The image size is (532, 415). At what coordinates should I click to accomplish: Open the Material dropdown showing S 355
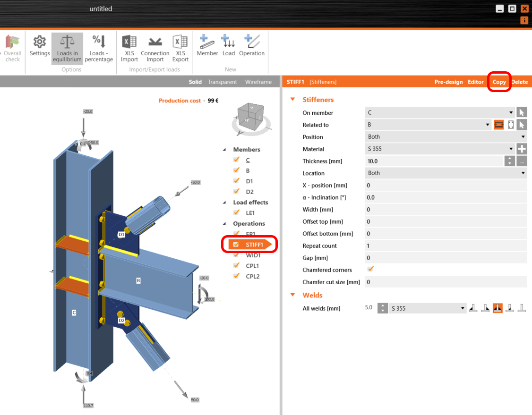pyautogui.click(x=511, y=149)
